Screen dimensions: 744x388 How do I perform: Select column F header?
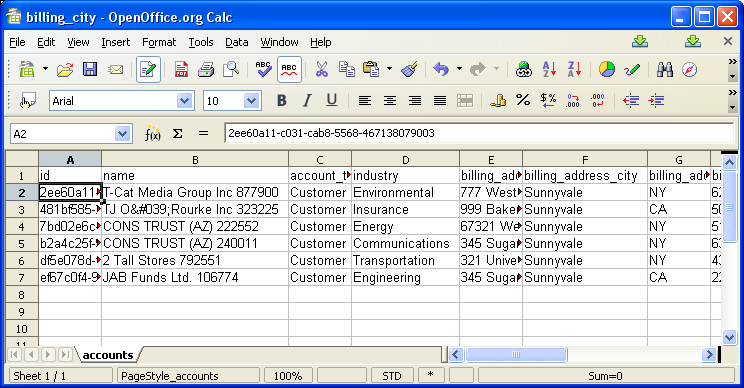[585, 160]
